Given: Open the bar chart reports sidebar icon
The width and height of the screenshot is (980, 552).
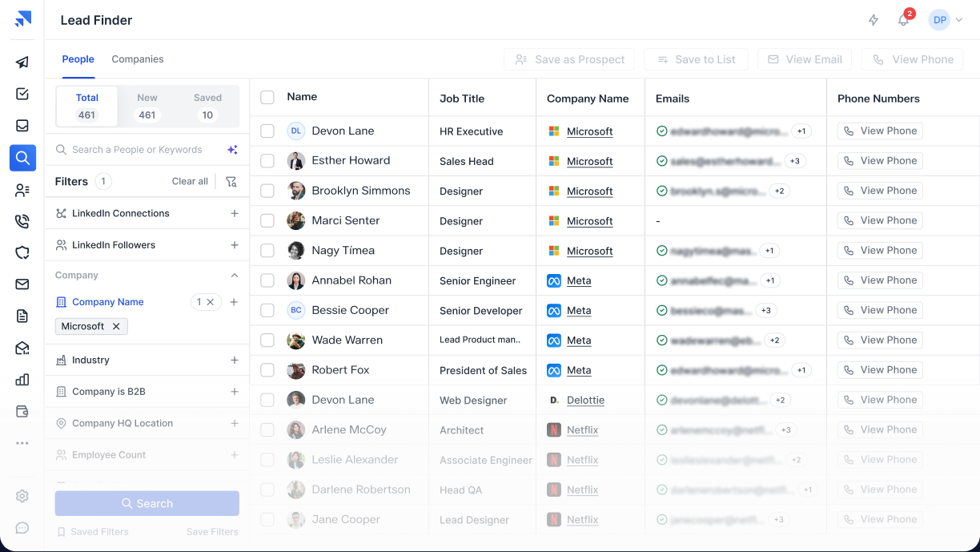Looking at the screenshot, I should pyautogui.click(x=22, y=380).
